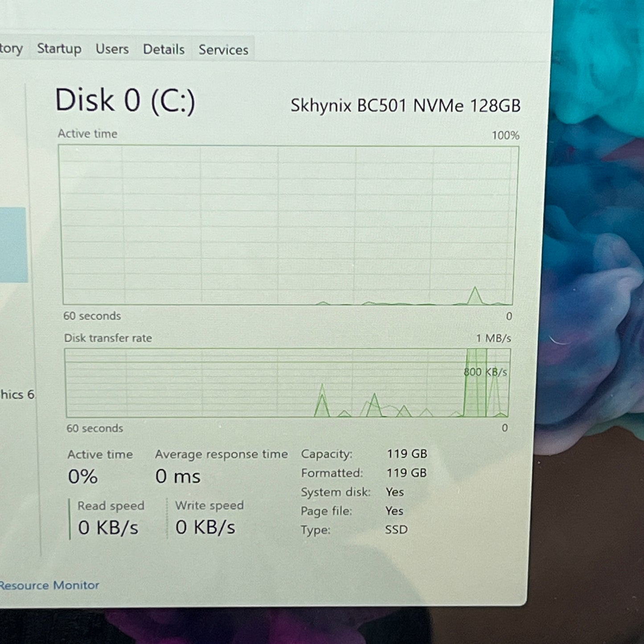Viewport: 644px width, 644px height.
Task: Click the 800 KB/s marker on transfer graph
Action: point(485,372)
